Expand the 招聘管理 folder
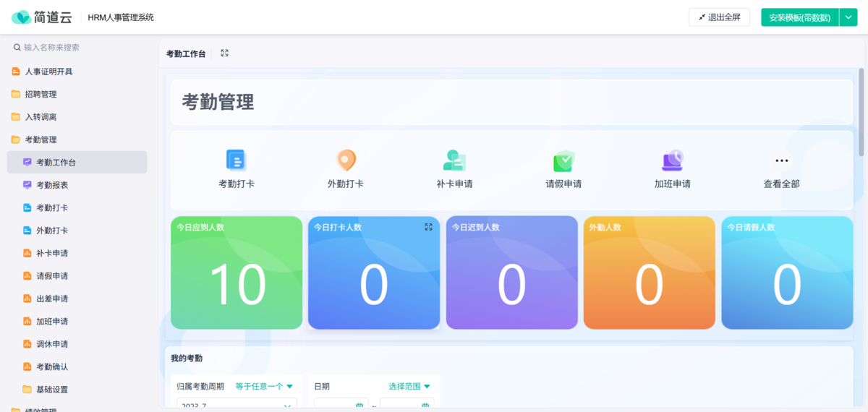This screenshot has height=412, width=868. pyautogui.click(x=77, y=94)
